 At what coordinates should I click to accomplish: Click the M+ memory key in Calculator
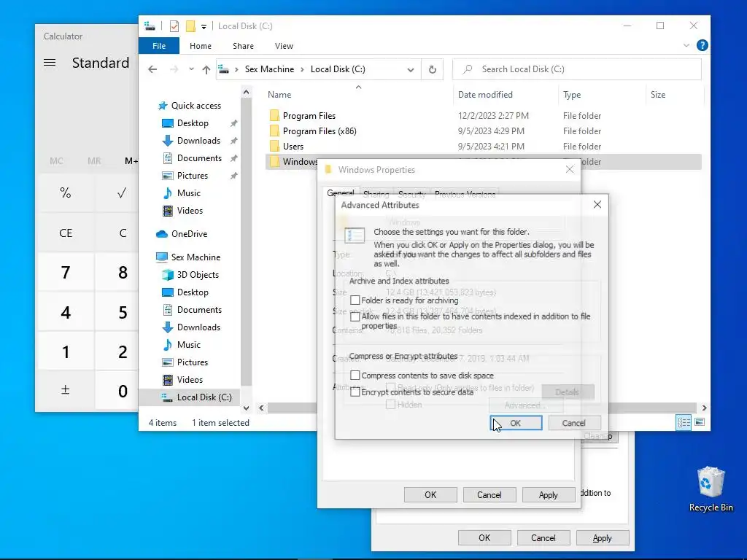tap(131, 161)
